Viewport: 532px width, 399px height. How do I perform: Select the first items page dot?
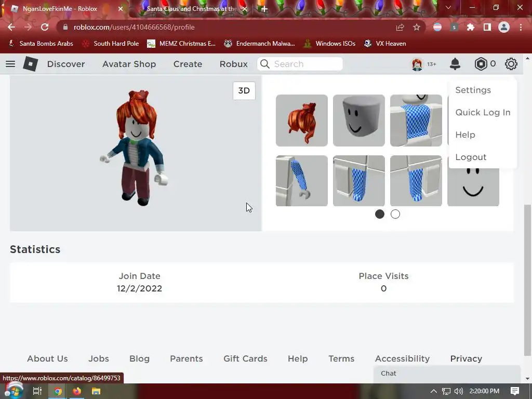tap(380, 214)
